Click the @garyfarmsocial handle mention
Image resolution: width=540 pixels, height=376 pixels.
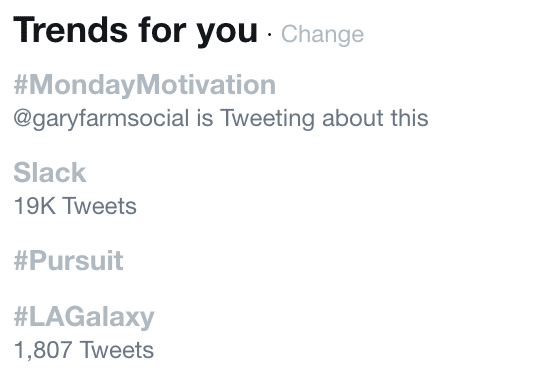pos(101,118)
